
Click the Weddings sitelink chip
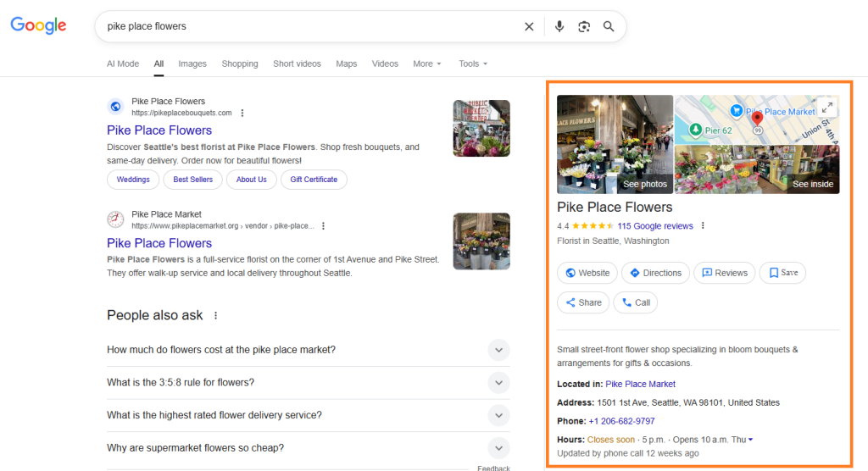click(133, 180)
